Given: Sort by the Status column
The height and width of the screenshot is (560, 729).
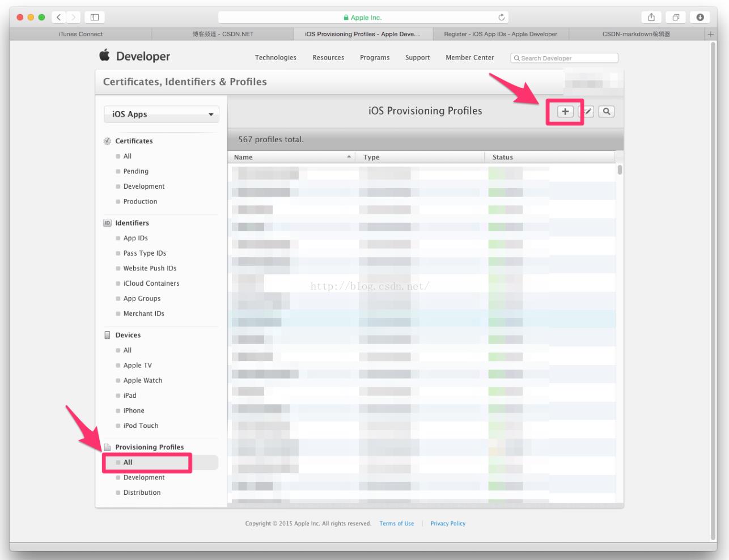Looking at the screenshot, I should point(550,157).
